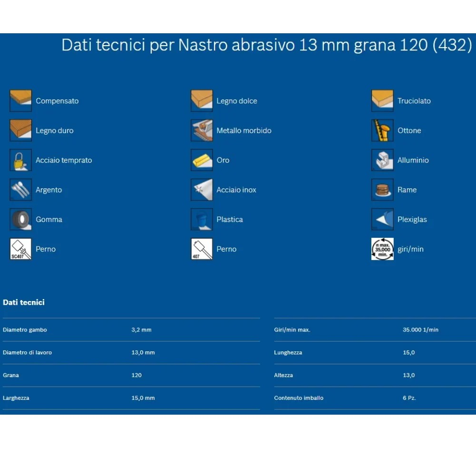Click the Argento cutlery icon

coord(20,190)
